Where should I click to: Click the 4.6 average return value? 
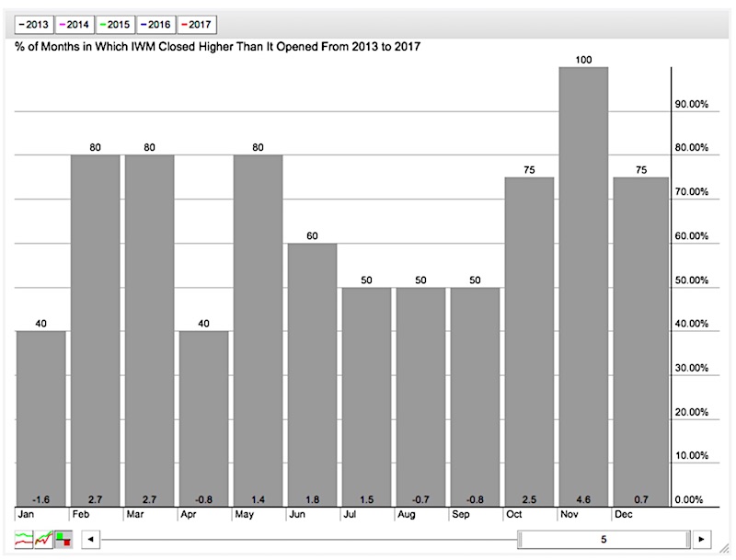(583, 499)
